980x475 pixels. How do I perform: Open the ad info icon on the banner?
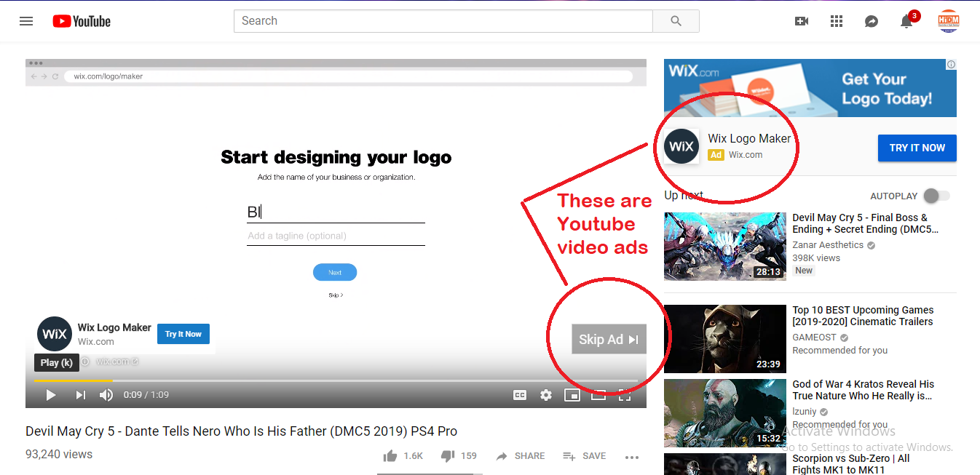point(951,65)
